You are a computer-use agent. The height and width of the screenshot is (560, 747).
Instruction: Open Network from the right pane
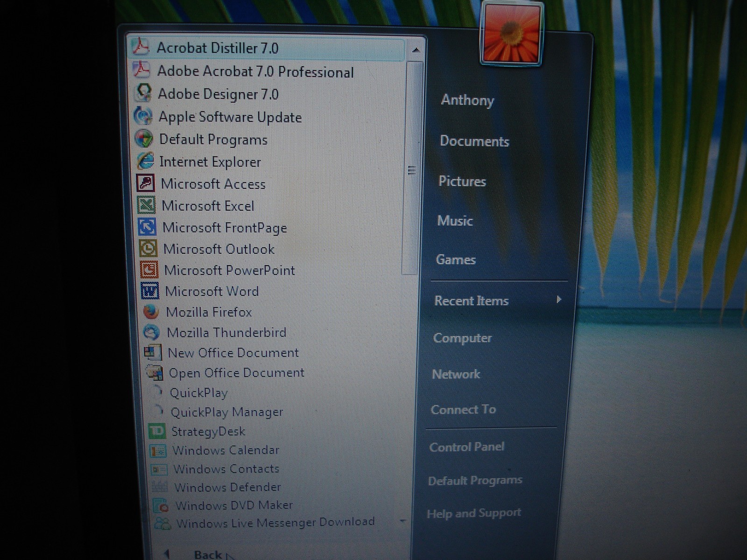coord(456,374)
